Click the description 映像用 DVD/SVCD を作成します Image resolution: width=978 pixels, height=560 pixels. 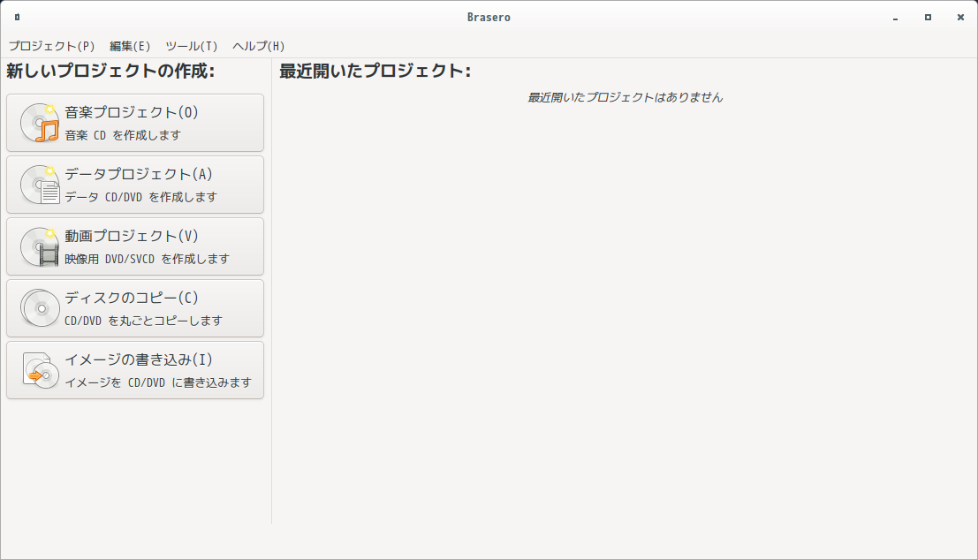148,259
